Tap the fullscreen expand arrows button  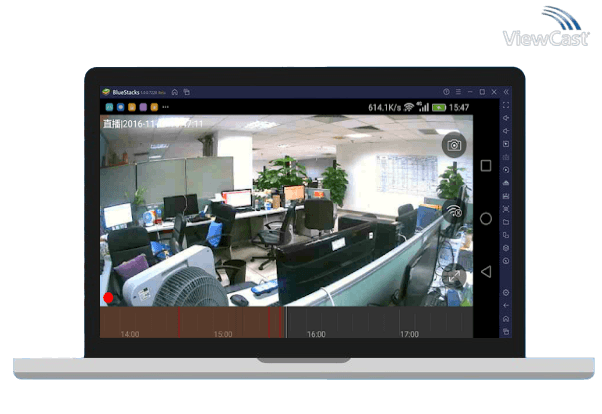pyautogui.click(x=454, y=278)
